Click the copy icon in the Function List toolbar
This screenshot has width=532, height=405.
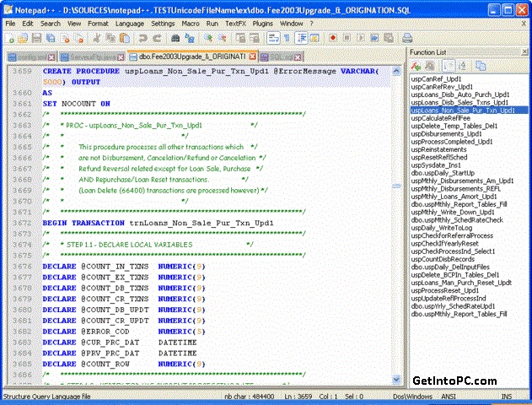481,66
